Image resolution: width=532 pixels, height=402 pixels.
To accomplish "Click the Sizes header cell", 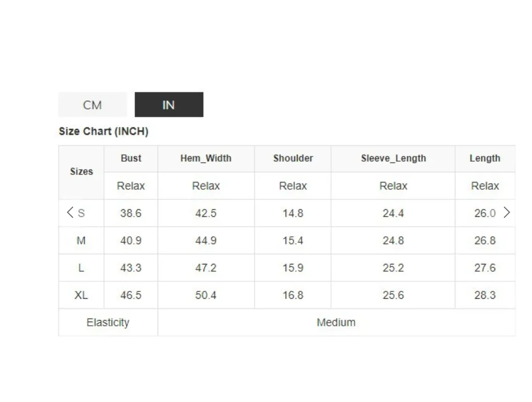I will (81, 172).
